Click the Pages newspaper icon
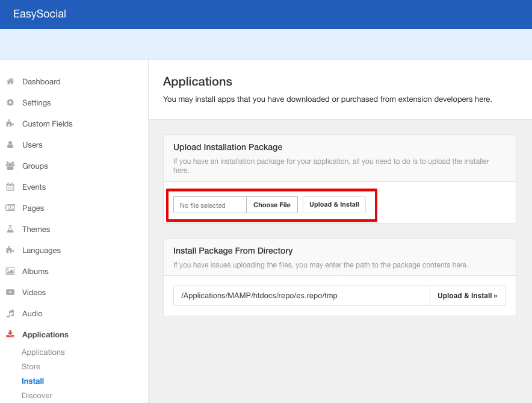Viewport: 532px width, 403px height. pos(10,208)
